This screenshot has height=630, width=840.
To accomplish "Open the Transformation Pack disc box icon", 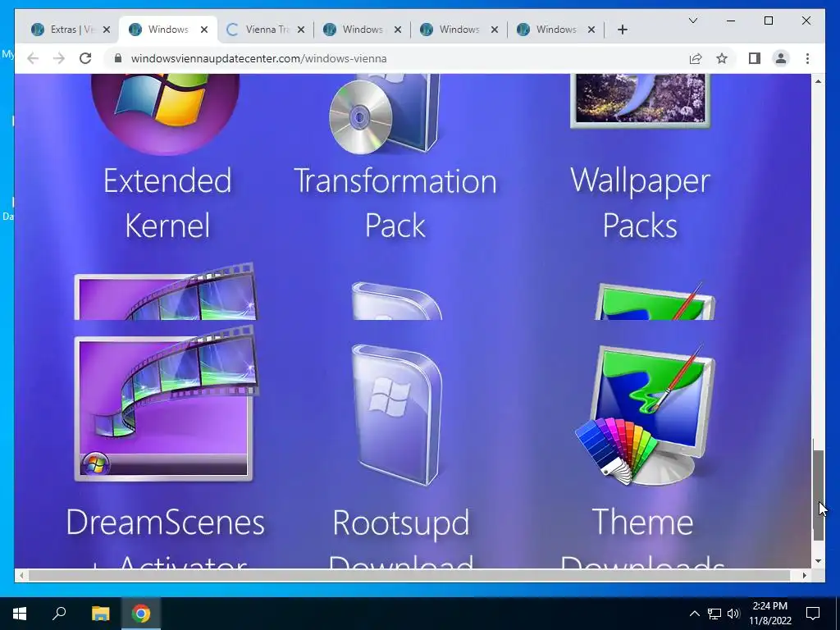I will pos(385,114).
